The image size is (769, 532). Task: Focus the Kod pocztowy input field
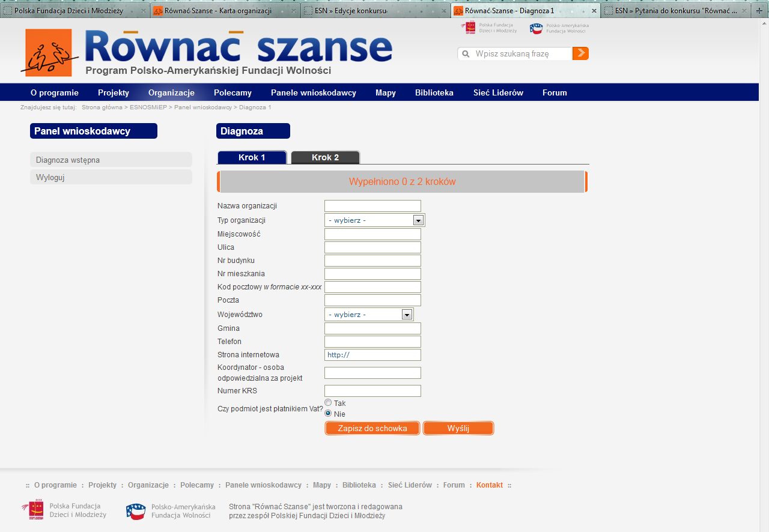point(372,287)
